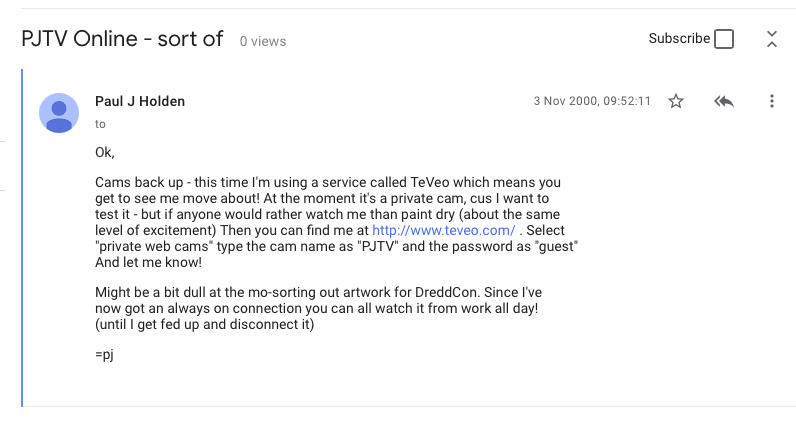
Task: Click the 0 views counter
Action: 263,42
